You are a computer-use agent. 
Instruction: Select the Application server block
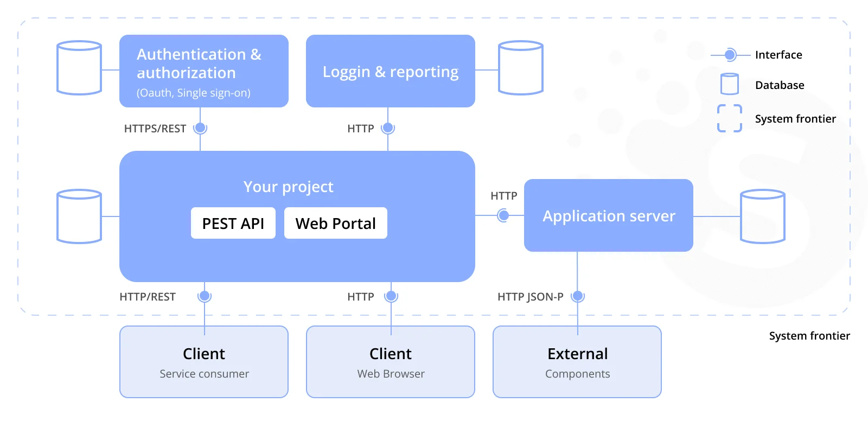tap(609, 215)
